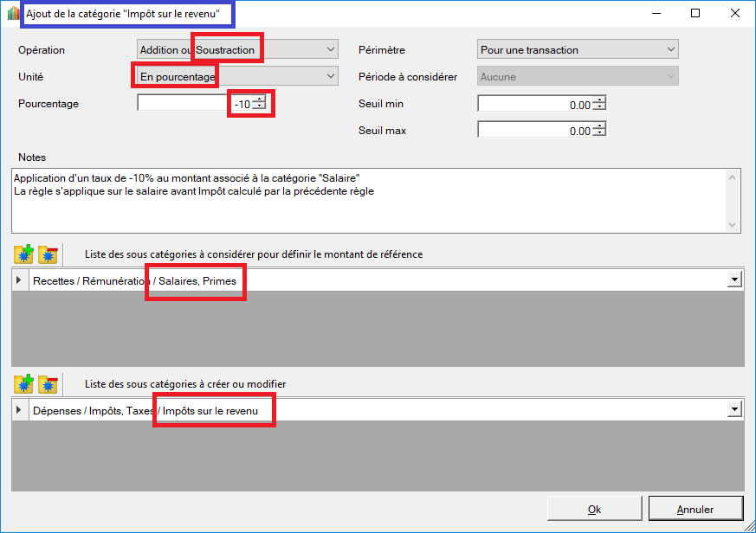Viewport: 756px width, 533px height.
Task: Expand the Périmètre dropdown
Action: [x=671, y=50]
